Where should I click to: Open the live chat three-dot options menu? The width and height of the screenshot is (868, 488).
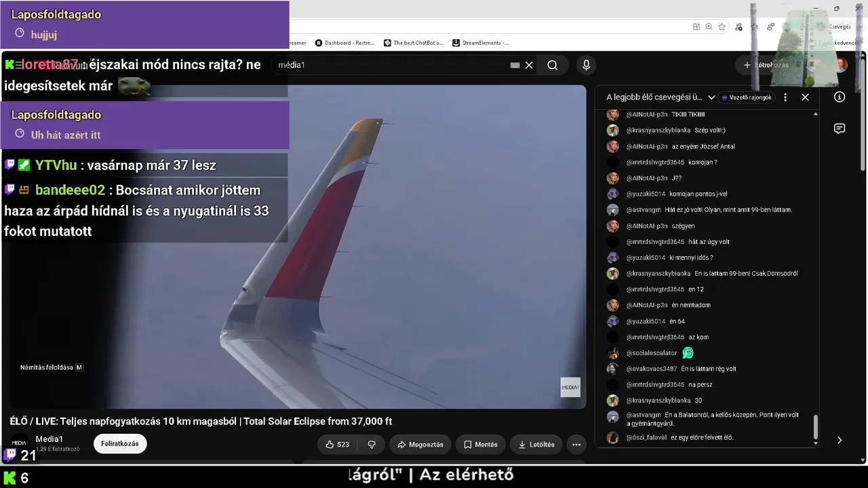tap(785, 97)
